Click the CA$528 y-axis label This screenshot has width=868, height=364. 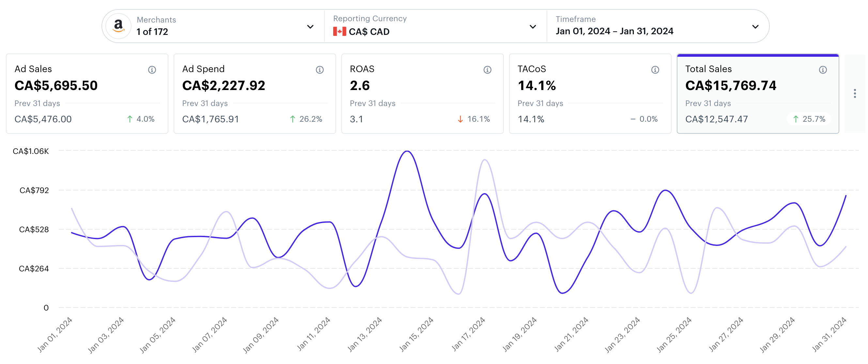tap(34, 229)
